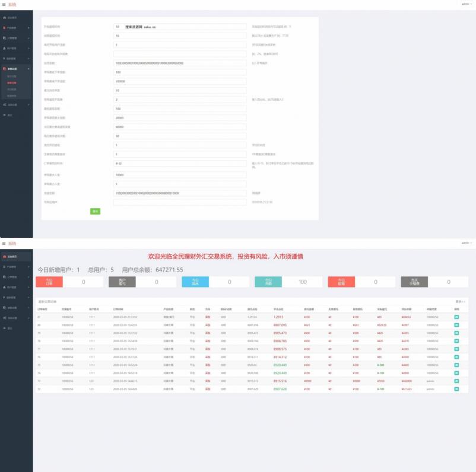Click the teal view icon for order 72
This screenshot has height=472, width=476.
[456, 389]
